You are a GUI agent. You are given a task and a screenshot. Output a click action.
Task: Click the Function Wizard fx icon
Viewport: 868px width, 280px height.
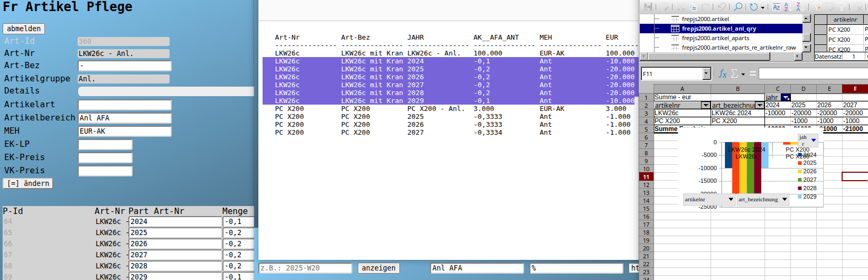tap(722, 74)
